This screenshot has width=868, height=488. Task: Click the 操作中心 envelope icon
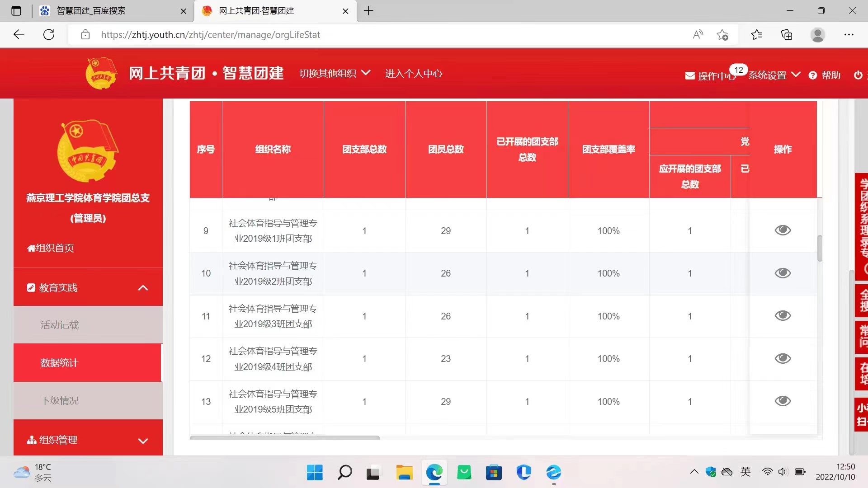690,75
